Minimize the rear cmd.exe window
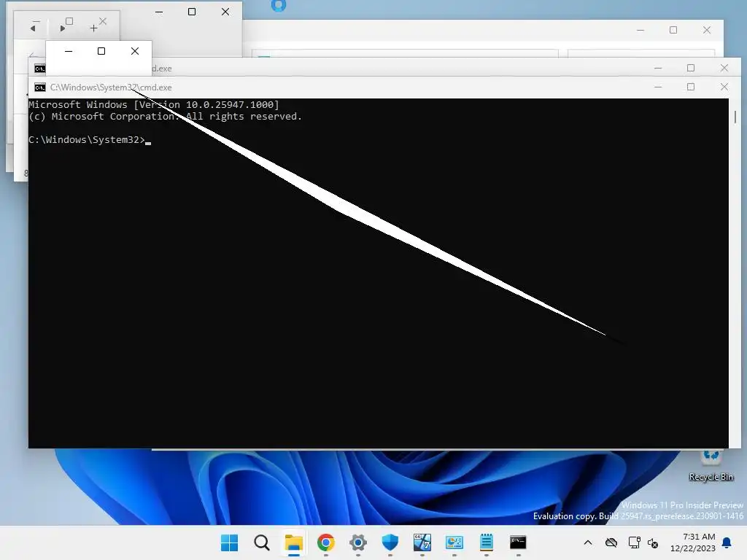 [658, 68]
